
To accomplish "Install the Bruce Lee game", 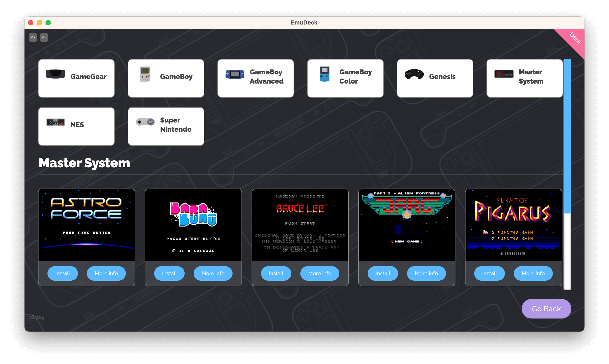I will pyautogui.click(x=276, y=273).
